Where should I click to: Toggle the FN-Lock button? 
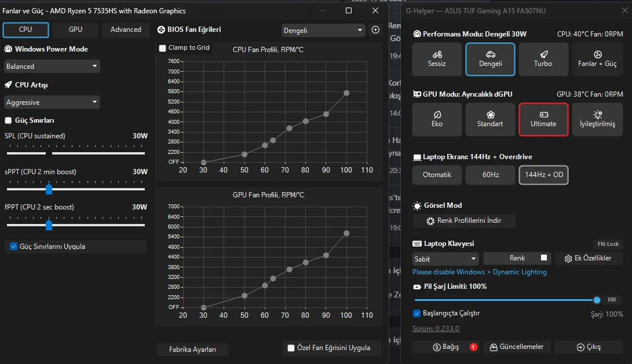(x=608, y=244)
